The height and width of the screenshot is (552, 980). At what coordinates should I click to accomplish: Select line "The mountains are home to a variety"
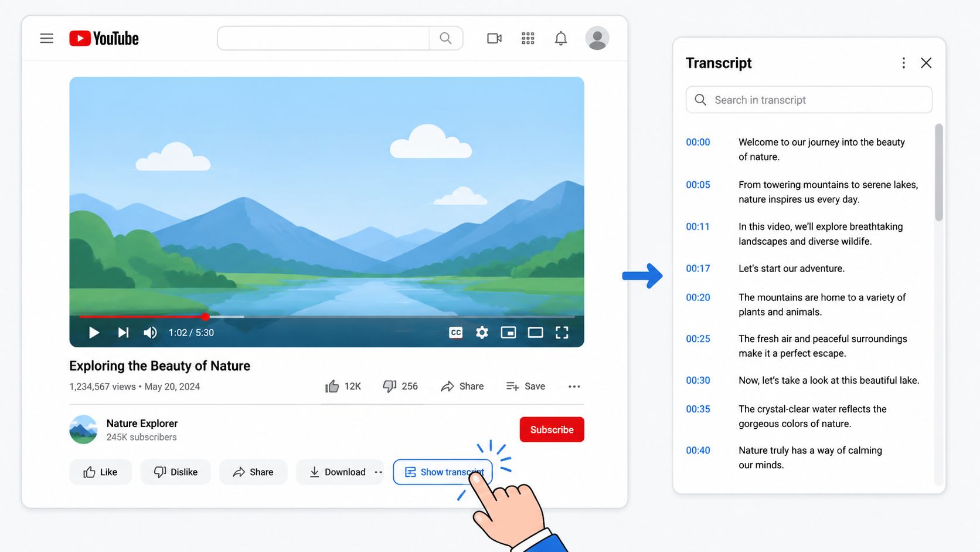click(822, 297)
